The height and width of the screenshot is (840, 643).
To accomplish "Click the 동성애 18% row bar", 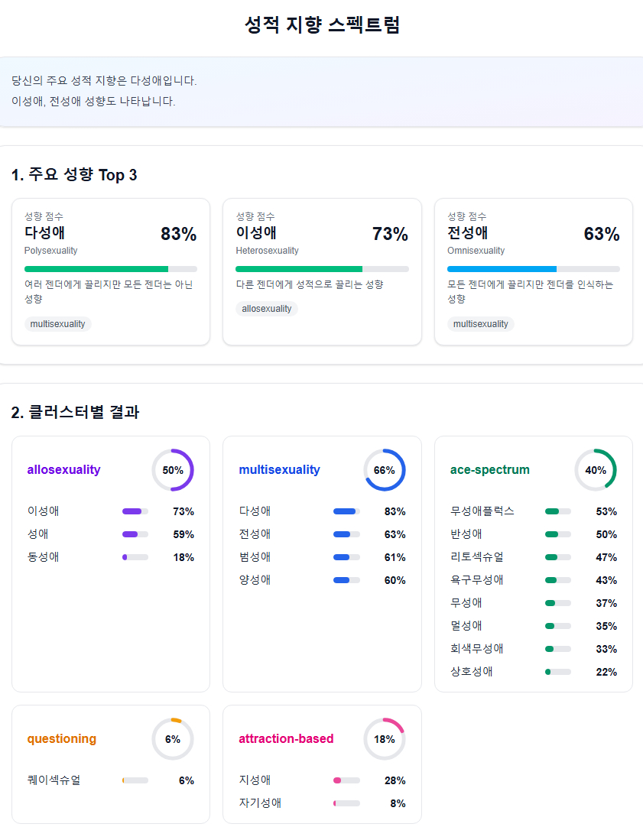I will pyautogui.click(x=135, y=557).
